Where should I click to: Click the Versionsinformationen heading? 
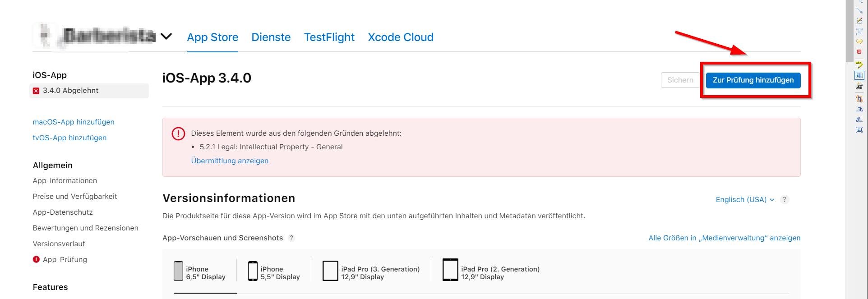click(229, 198)
